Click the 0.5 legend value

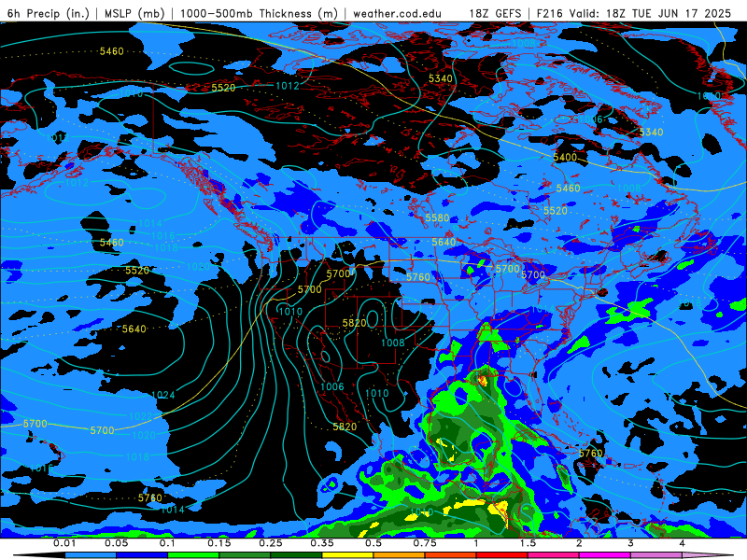click(x=373, y=543)
